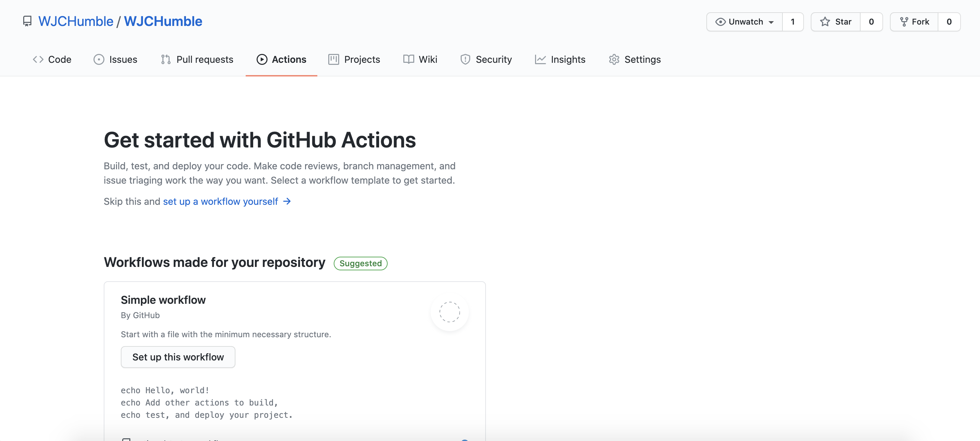Click the 'echo Add other actions to build,' line

pos(199,402)
